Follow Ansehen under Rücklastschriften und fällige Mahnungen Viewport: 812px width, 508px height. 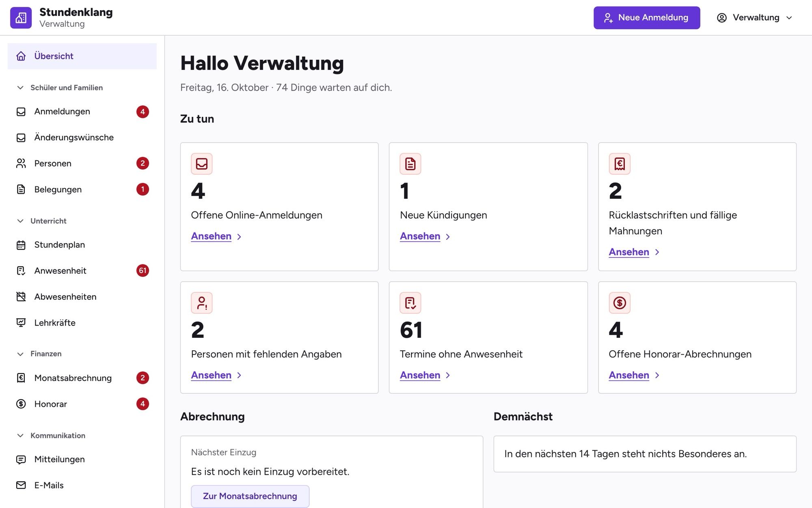point(634,252)
